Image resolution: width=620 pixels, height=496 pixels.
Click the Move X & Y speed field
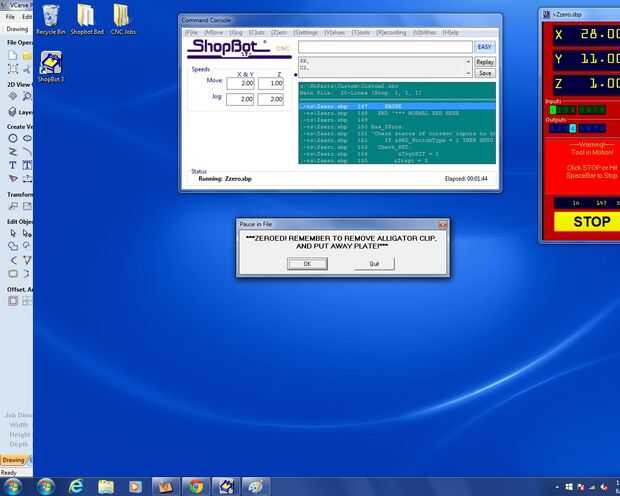pos(240,83)
